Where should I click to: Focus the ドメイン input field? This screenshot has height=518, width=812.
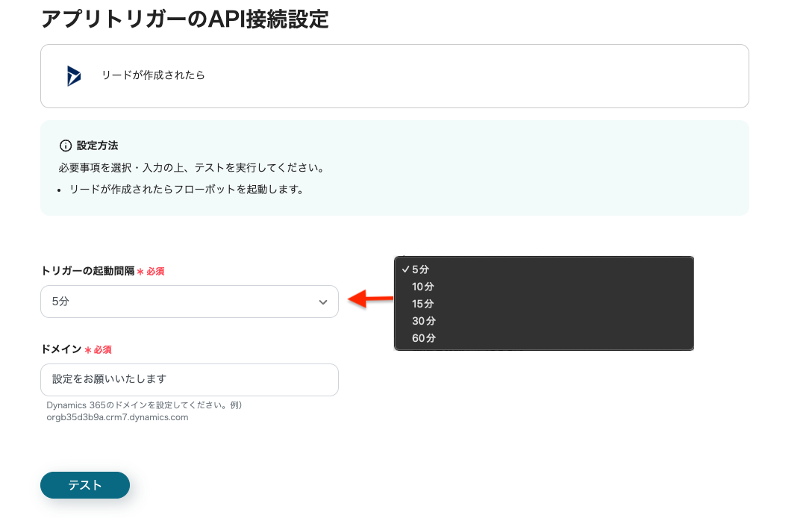[190, 380]
